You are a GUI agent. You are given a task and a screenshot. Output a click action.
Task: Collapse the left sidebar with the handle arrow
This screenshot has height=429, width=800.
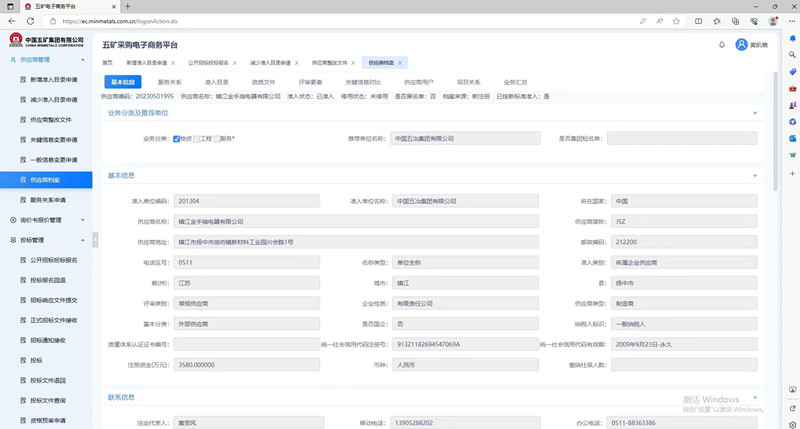click(x=97, y=240)
